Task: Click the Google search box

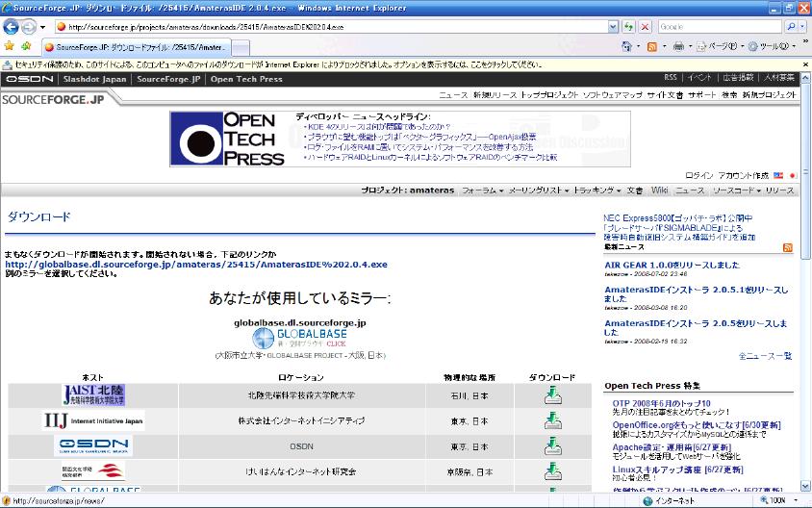Action: [x=720, y=27]
